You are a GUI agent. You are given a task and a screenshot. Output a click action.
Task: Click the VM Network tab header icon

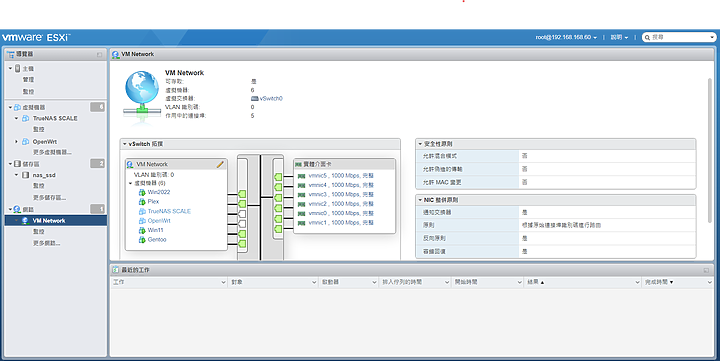tap(116, 54)
